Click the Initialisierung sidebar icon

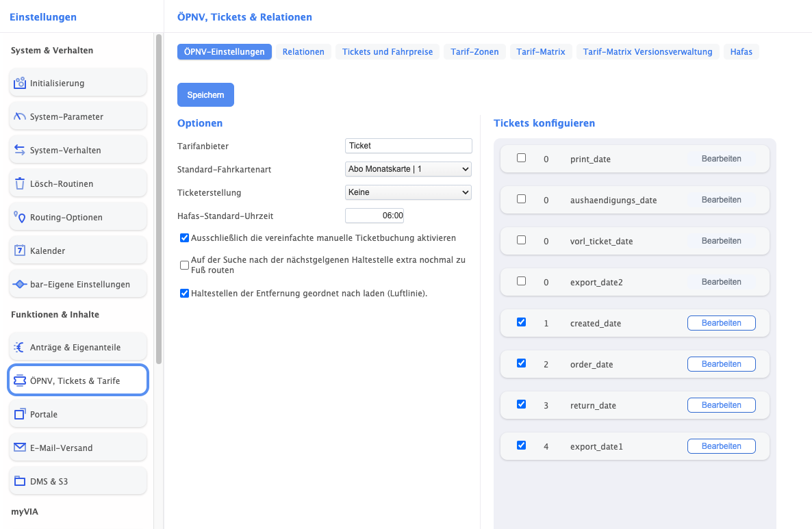[20, 83]
